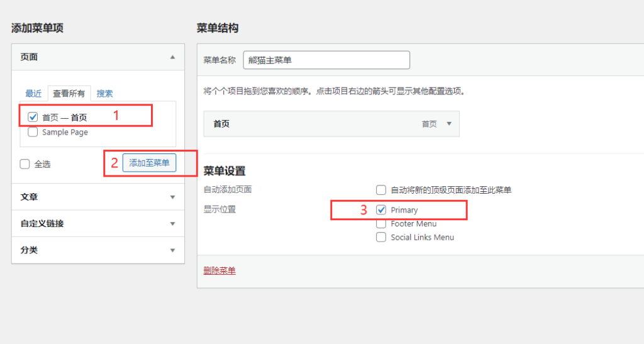Viewport: 644px width, 344px height.
Task: Tick the 全选 select-all checkbox
Action: click(25, 164)
